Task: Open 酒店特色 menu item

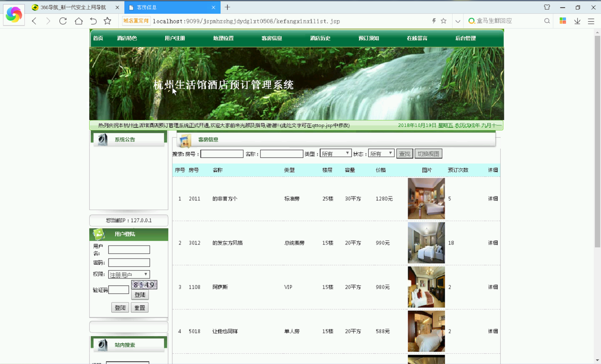Action: 127,38
